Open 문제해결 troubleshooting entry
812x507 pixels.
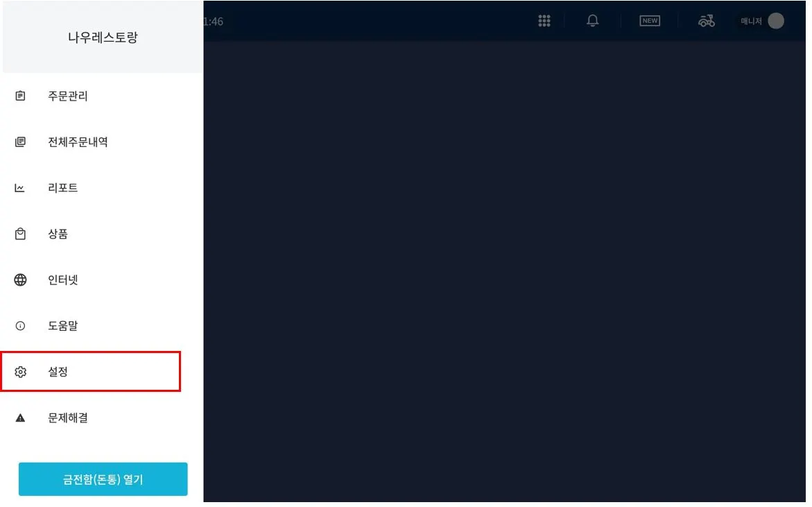coord(103,418)
